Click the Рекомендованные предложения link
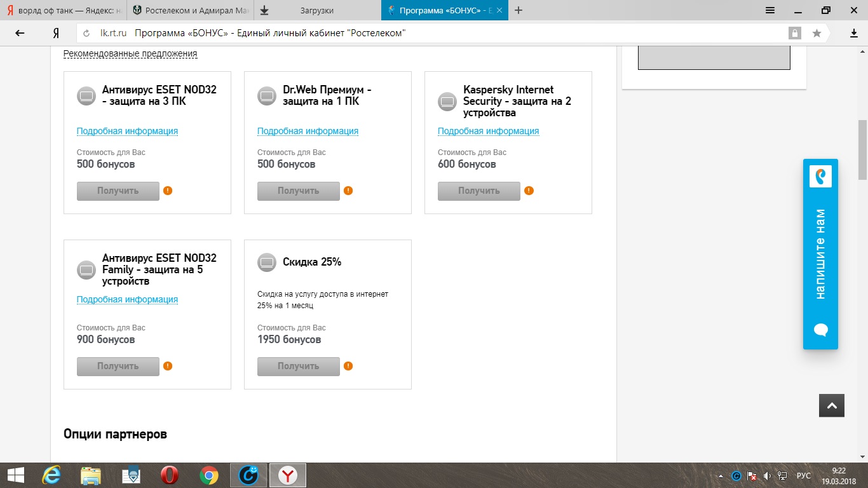Image resolution: width=868 pixels, height=488 pixels. coord(130,53)
